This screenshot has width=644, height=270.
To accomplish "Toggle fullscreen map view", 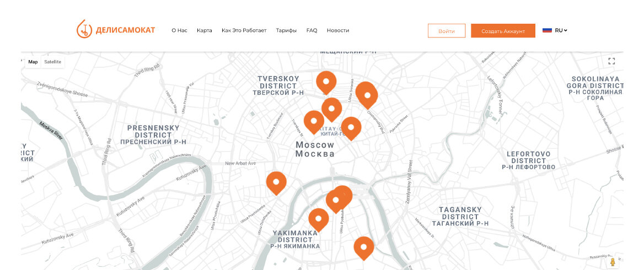I will click(611, 62).
